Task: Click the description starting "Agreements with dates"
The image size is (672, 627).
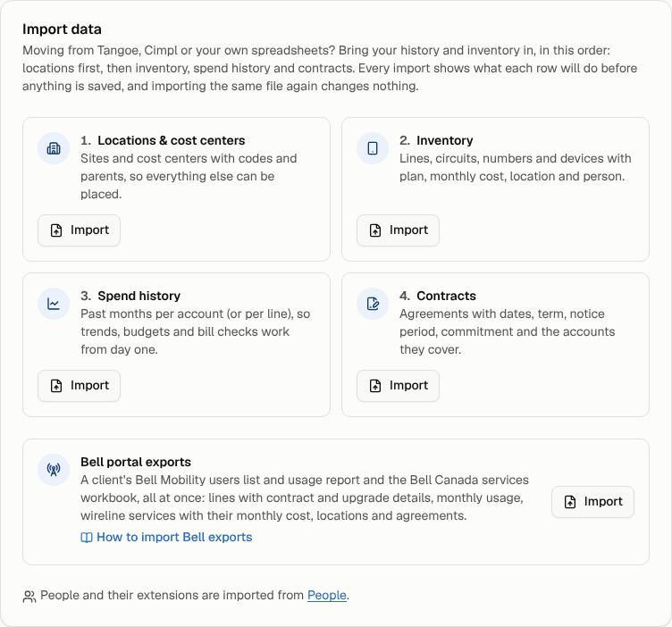Action: coord(507,332)
